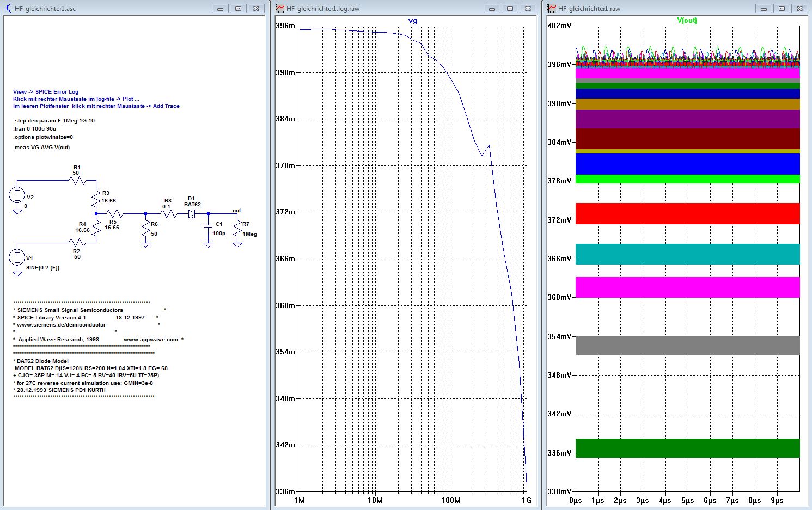Viewport: 812px width, 510px height.
Task: Click the ground symbol beneath R7
Action: 237,245
